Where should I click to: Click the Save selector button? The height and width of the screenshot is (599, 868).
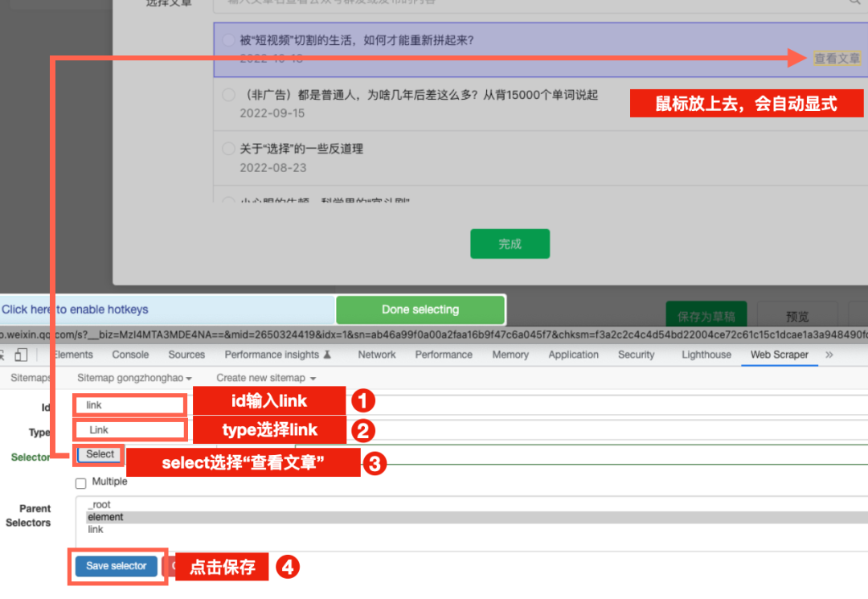point(117,566)
